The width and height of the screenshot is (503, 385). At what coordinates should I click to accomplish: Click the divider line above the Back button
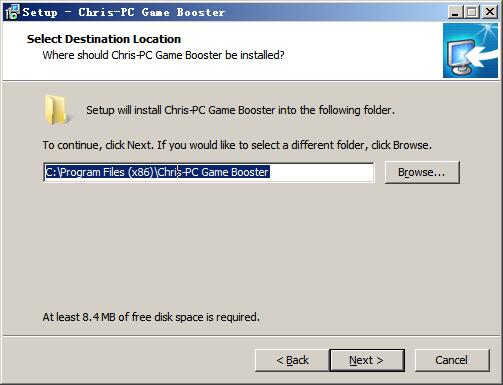tap(251, 336)
